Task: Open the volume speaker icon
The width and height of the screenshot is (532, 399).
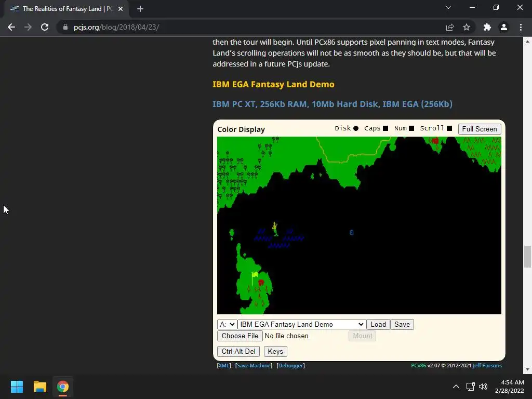Action: 483,387
